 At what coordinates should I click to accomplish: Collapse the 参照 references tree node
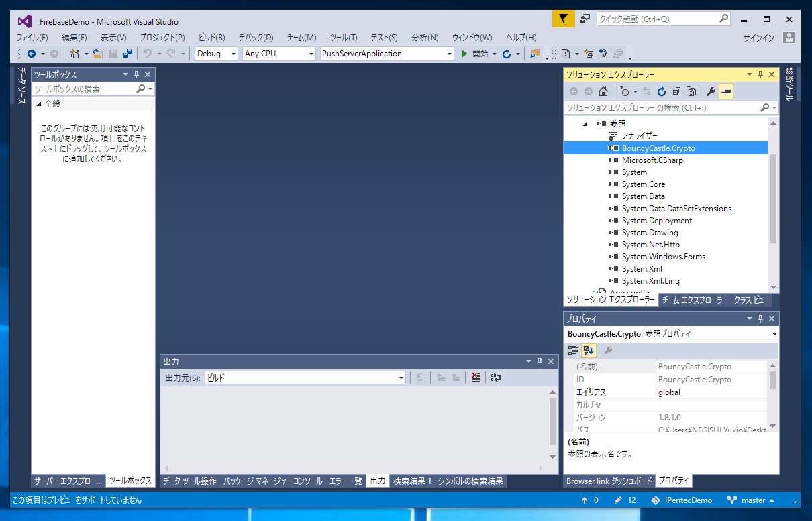click(585, 124)
